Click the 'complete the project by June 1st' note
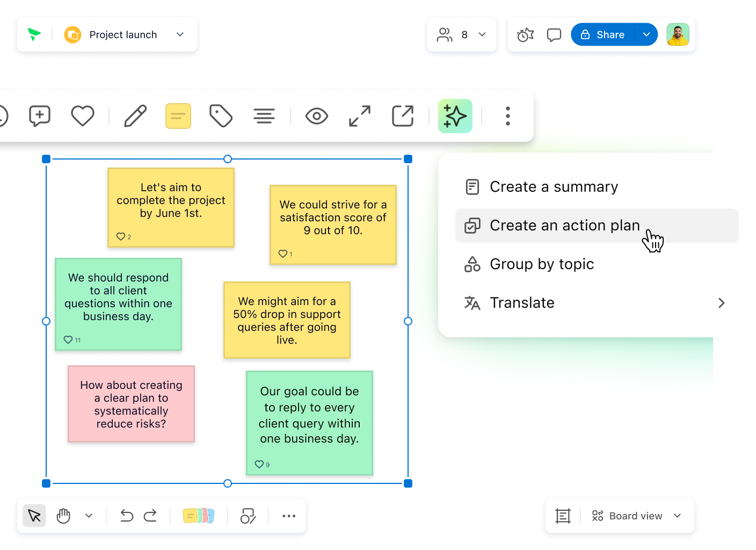The height and width of the screenshot is (550, 756). [x=171, y=207]
